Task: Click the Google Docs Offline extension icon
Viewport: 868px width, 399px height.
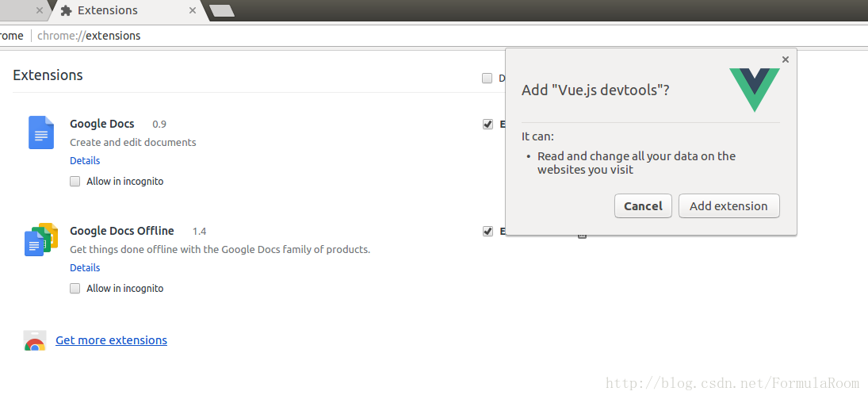Action: [41, 240]
